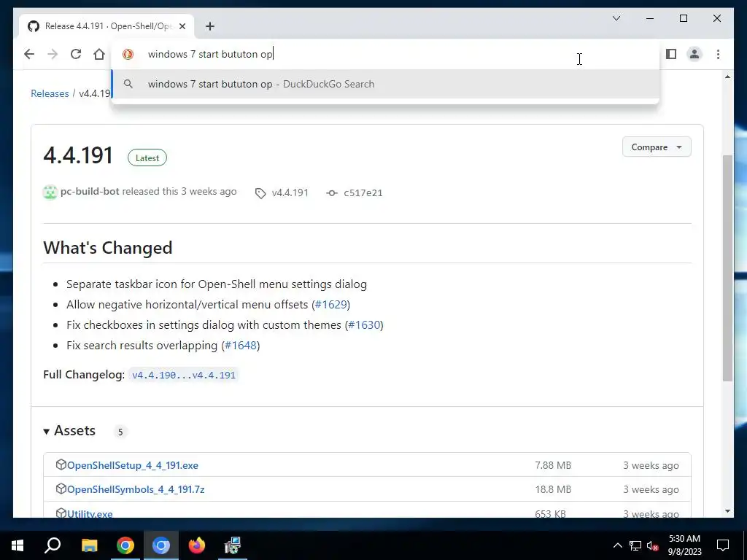Open Windows taskbar search
This screenshot has width=747, height=560.
coord(53,545)
